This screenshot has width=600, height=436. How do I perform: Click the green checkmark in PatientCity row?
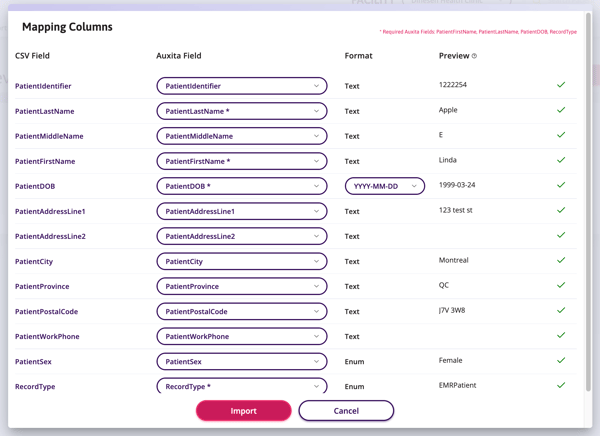coord(561,260)
